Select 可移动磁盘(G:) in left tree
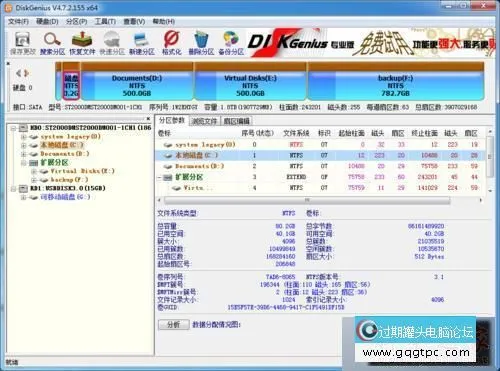500x371 pixels. pos(65,197)
